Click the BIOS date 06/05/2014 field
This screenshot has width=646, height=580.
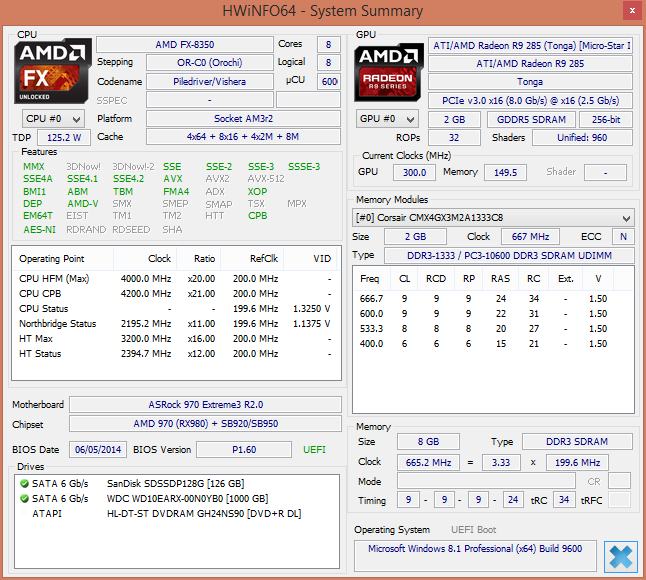98,449
